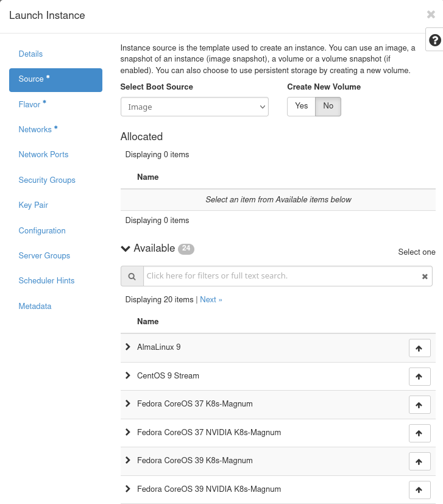The width and height of the screenshot is (443, 504).
Task: Click the Next page link
Action: click(x=211, y=300)
